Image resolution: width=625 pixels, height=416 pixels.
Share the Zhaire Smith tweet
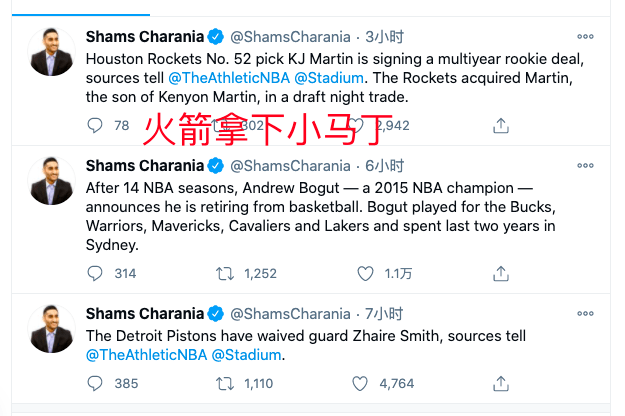click(x=501, y=384)
